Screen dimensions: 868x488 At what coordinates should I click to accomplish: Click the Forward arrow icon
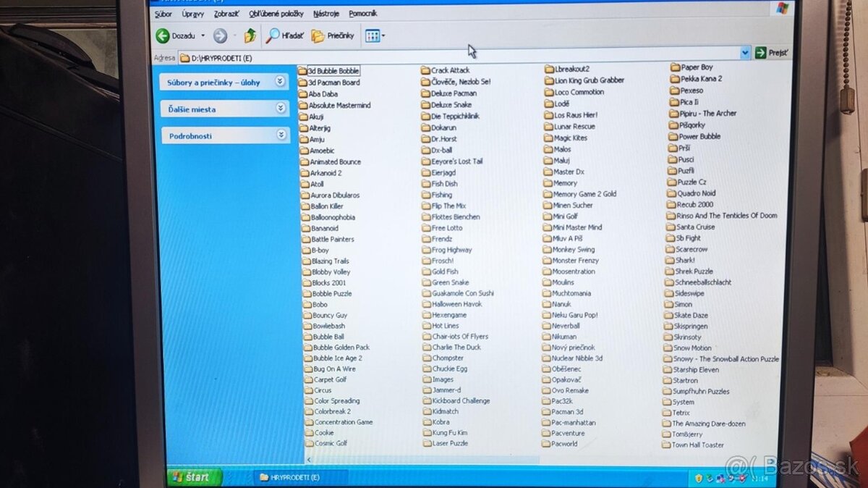220,35
